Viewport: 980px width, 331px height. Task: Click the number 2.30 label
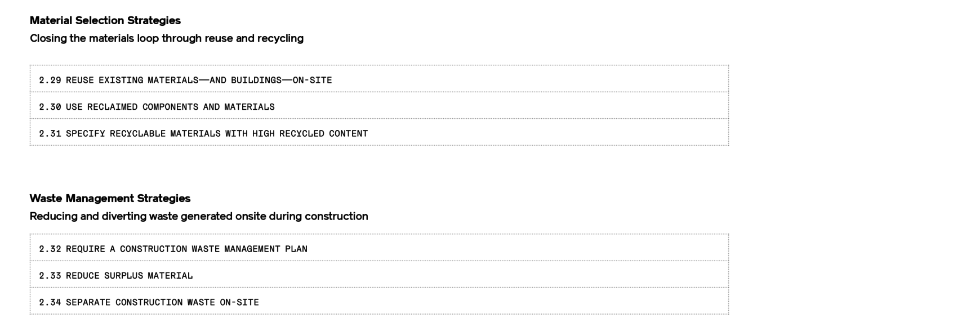tap(50, 107)
